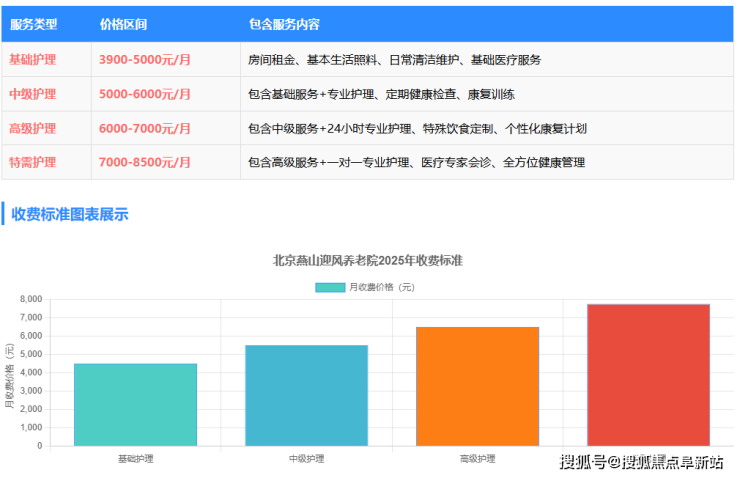The image size is (740, 478).
Task: Select 基础护理 in the table's first row
Action: pos(32,60)
